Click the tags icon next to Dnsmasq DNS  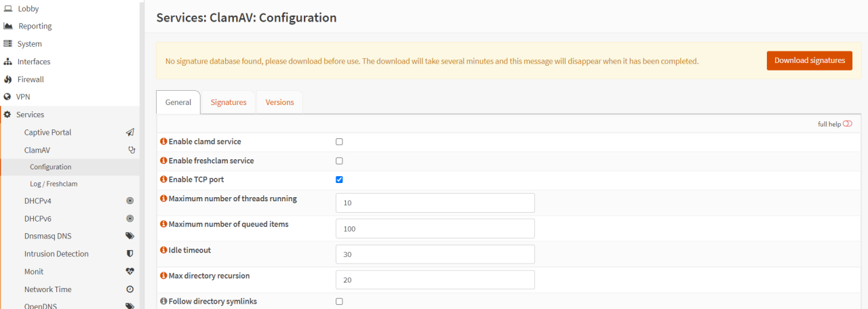(130, 236)
